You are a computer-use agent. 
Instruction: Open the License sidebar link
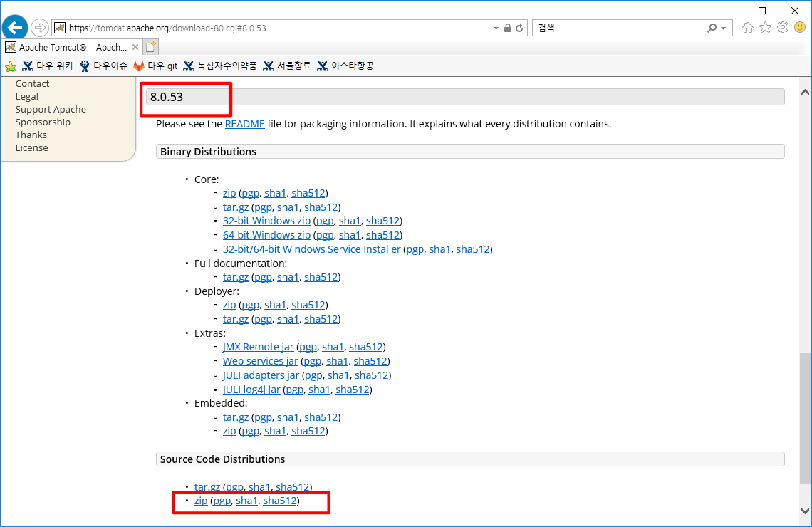pyautogui.click(x=31, y=147)
